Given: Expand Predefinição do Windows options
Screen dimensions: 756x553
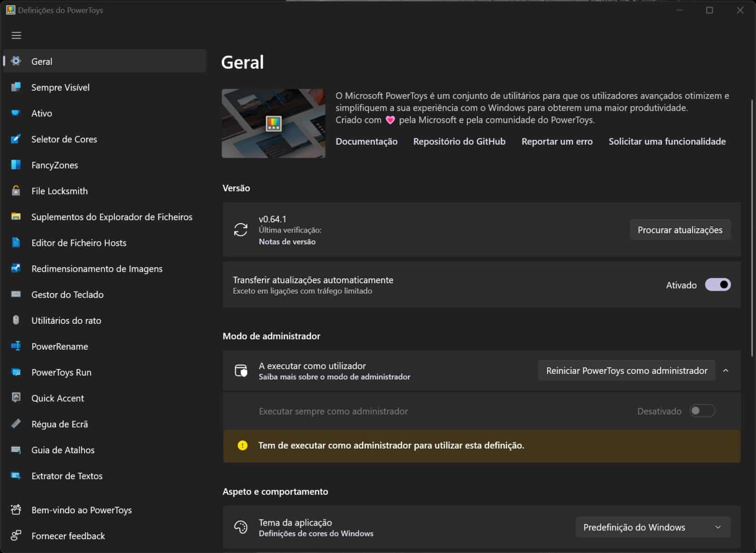Looking at the screenshot, I should click(653, 527).
